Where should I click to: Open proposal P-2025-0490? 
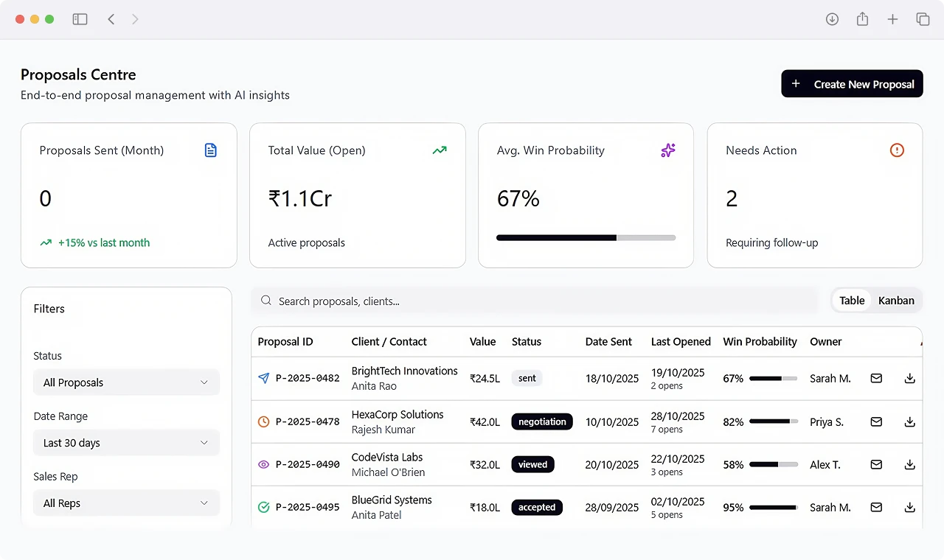click(x=308, y=464)
